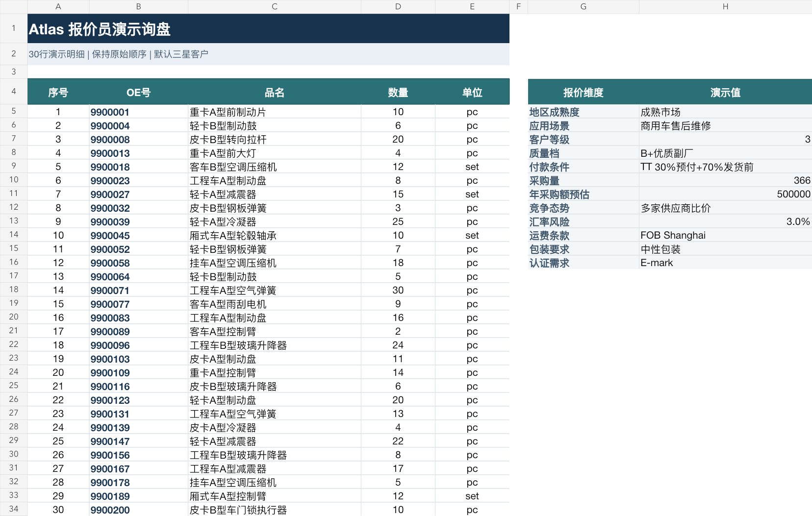This screenshot has width=812, height=516.
Task: Select the cell "客车B型空调压缩机"
Action: (275, 167)
